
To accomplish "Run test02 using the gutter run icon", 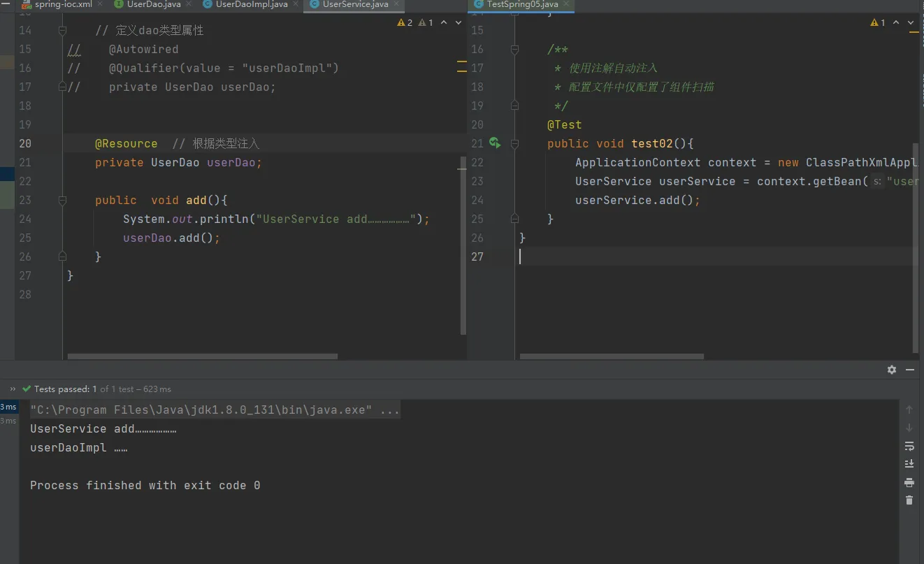I will [x=495, y=143].
